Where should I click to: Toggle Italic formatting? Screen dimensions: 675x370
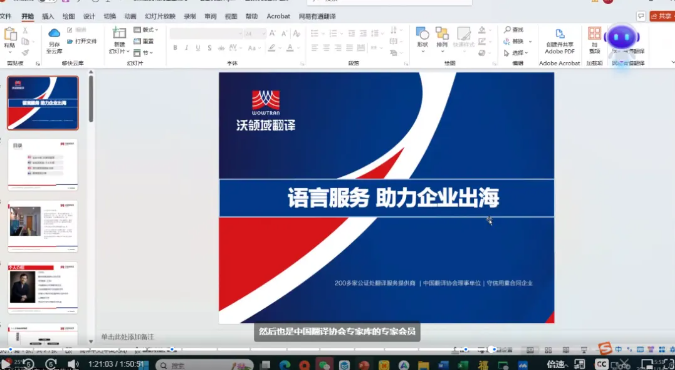pos(186,48)
